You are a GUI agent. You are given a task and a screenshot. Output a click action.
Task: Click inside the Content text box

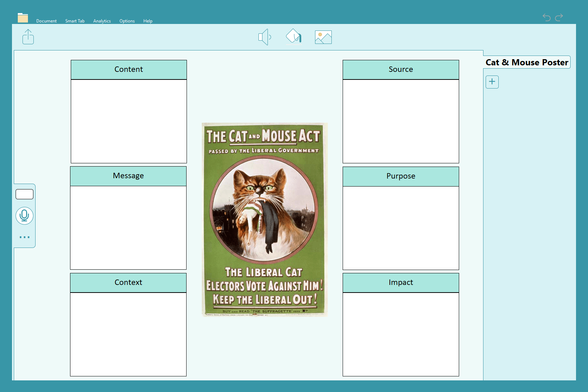(128, 121)
